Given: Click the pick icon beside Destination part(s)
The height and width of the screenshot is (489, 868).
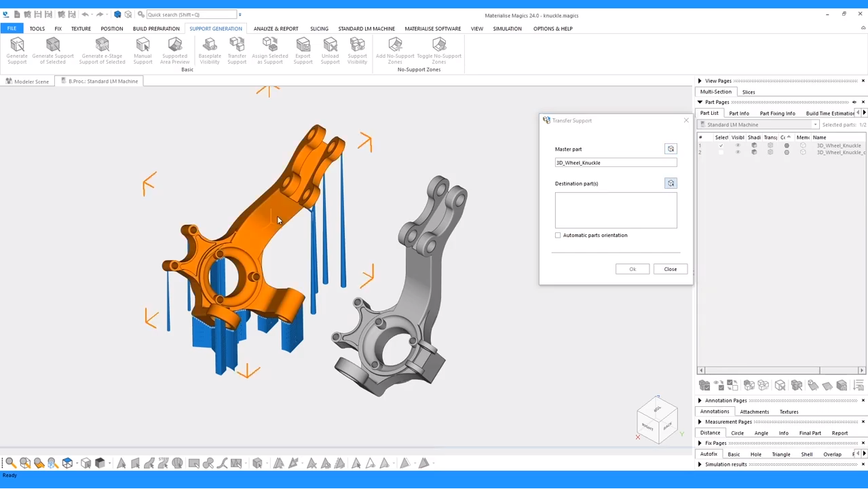Looking at the screenshot, I should tap(671, 183).
